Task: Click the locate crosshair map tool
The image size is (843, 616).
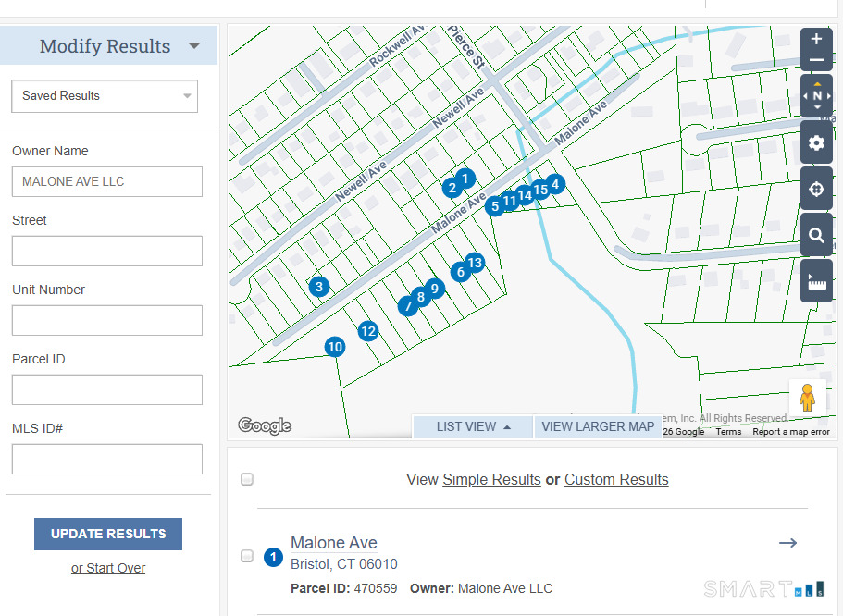Action: [x=816, y=190]
